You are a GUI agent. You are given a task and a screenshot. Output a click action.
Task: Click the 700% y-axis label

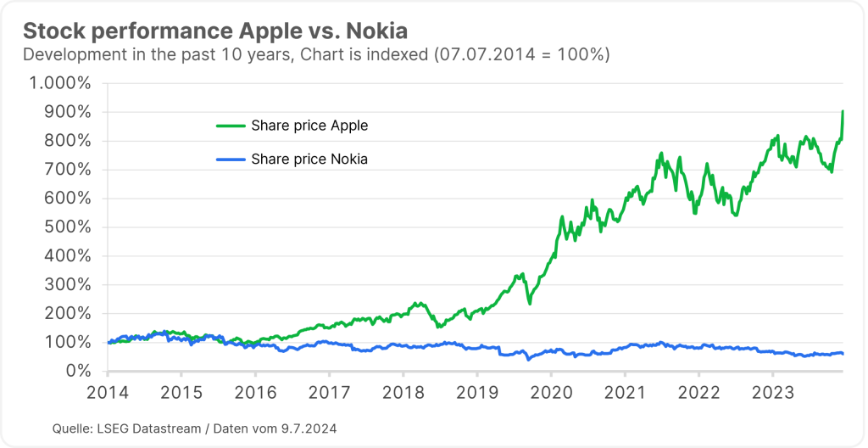pyautogui.click(x=67, y=170)
